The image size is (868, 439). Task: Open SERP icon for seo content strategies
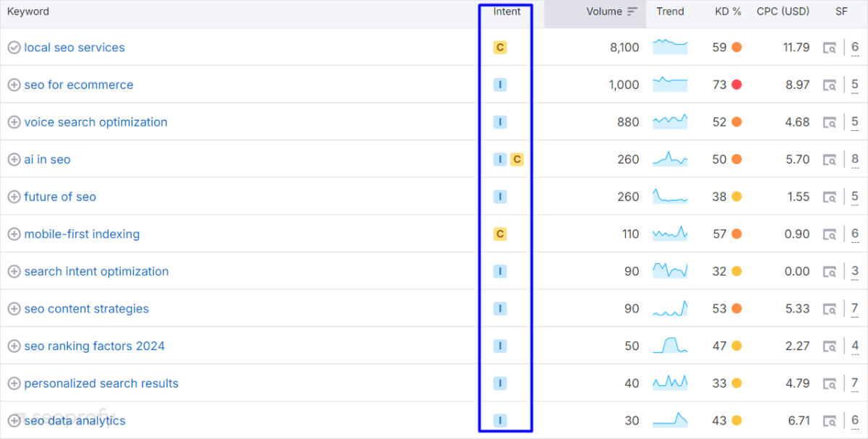(830, 309)
